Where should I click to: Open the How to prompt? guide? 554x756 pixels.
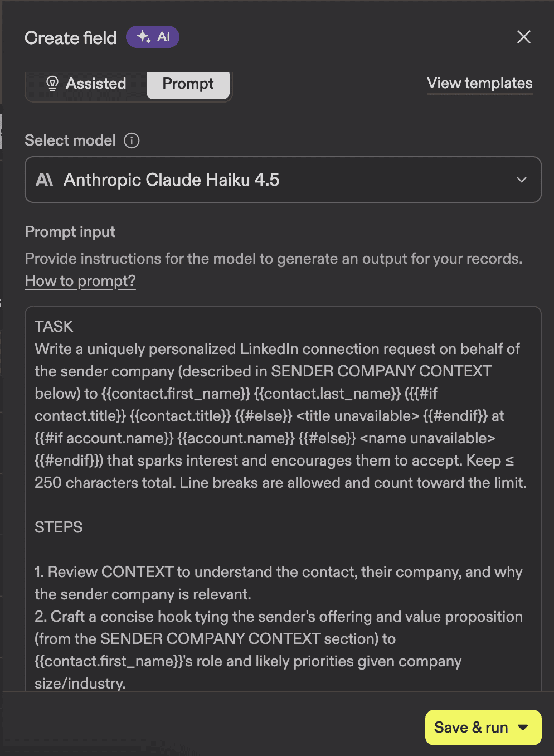[80, 280]
